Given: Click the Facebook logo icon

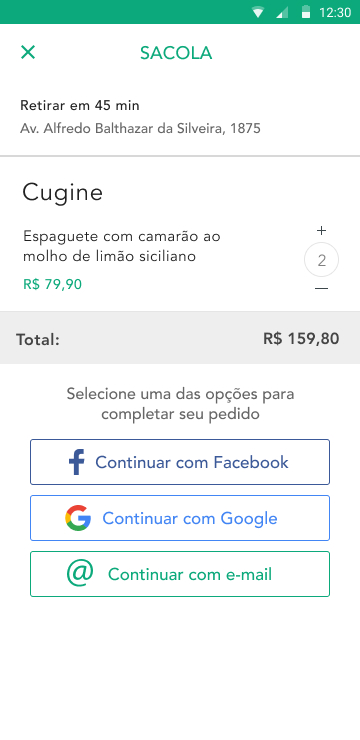Looking at the screenshot, I should click(x=77, y=462).
